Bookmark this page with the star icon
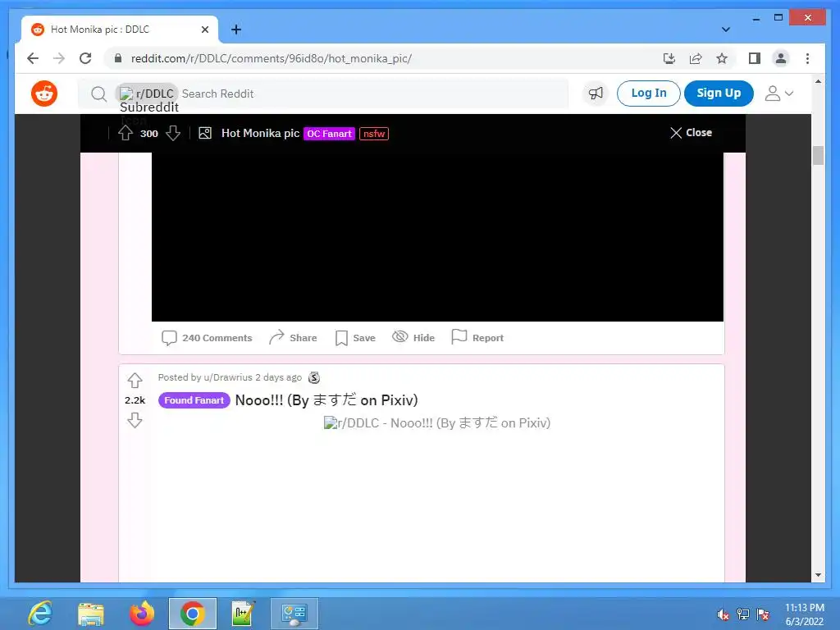Image resolution: width=840 pixels, height=630 pixels. click(722, 58)
